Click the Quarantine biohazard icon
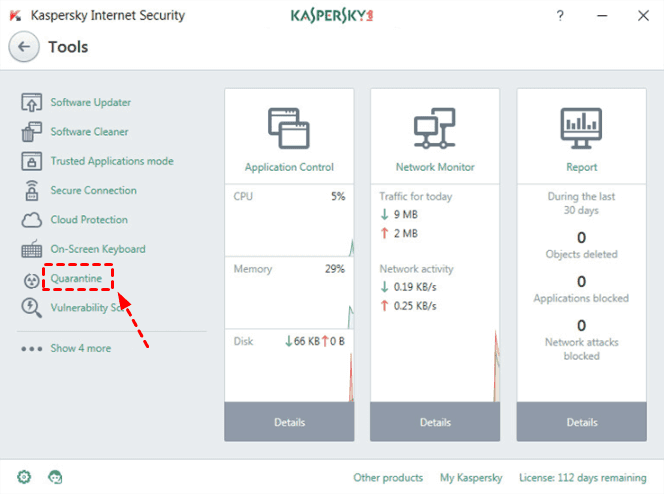The width and height of the screenshot is (664, 494). (31, 279)
